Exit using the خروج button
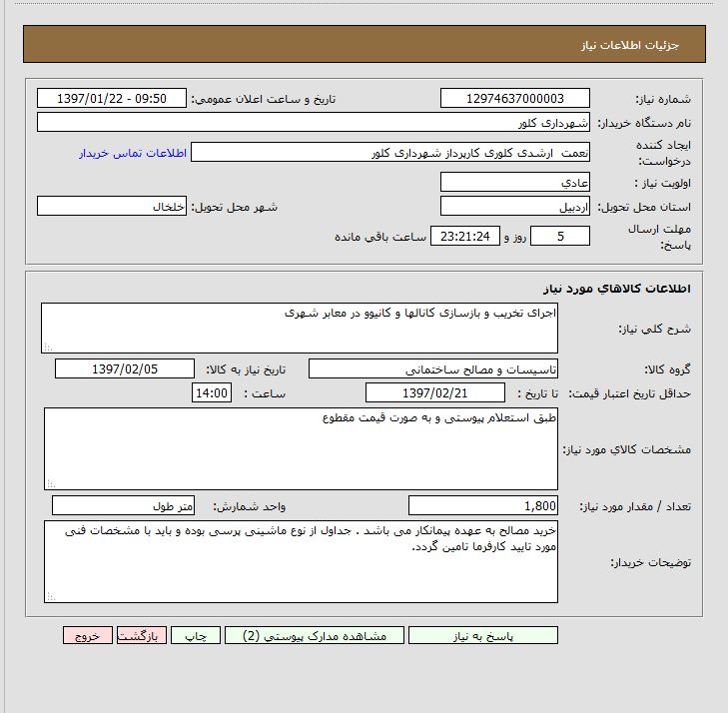 (87, 635)
